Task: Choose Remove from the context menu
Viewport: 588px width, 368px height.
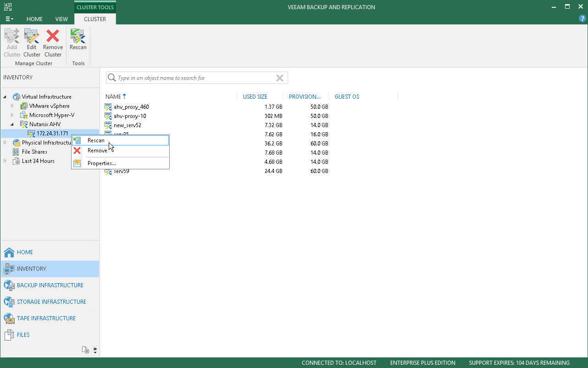Action: [121, 151]
